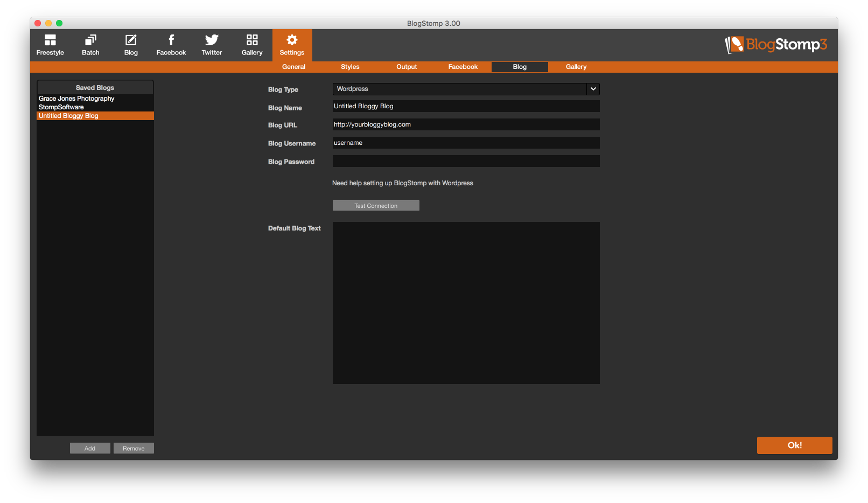Click the Blog Password input field
The image size is (868, 503).
pos(466,161)
